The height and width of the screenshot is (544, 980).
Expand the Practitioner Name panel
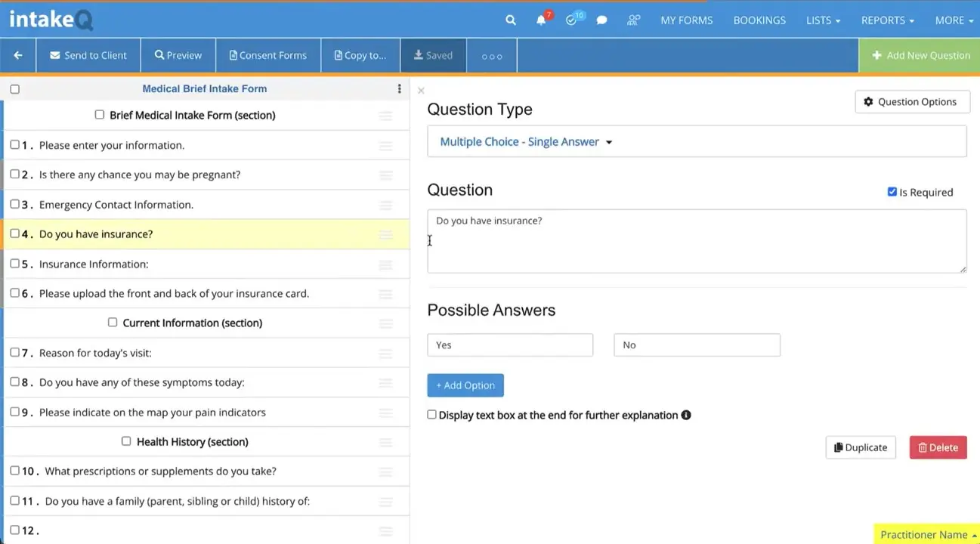click(926, 533)
